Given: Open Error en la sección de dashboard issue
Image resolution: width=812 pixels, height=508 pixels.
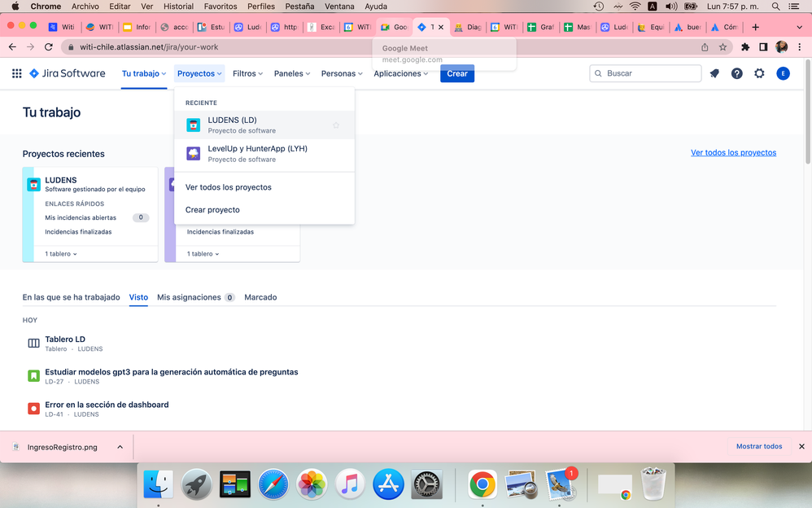Looking at the screenshot, I should pos(107,405).
